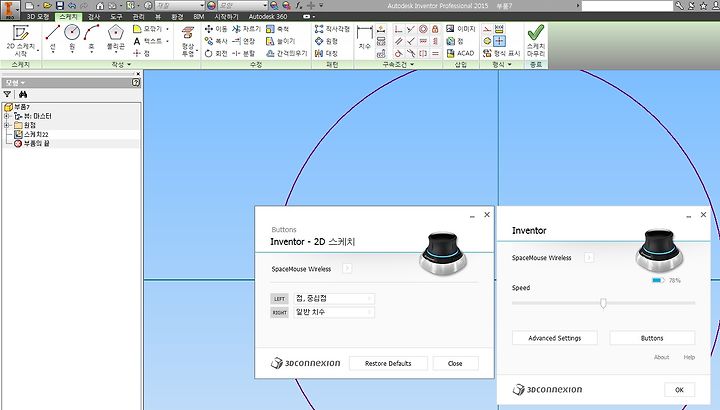
Task: Select the Line (선) sketch tool
Action: point(53,38)
